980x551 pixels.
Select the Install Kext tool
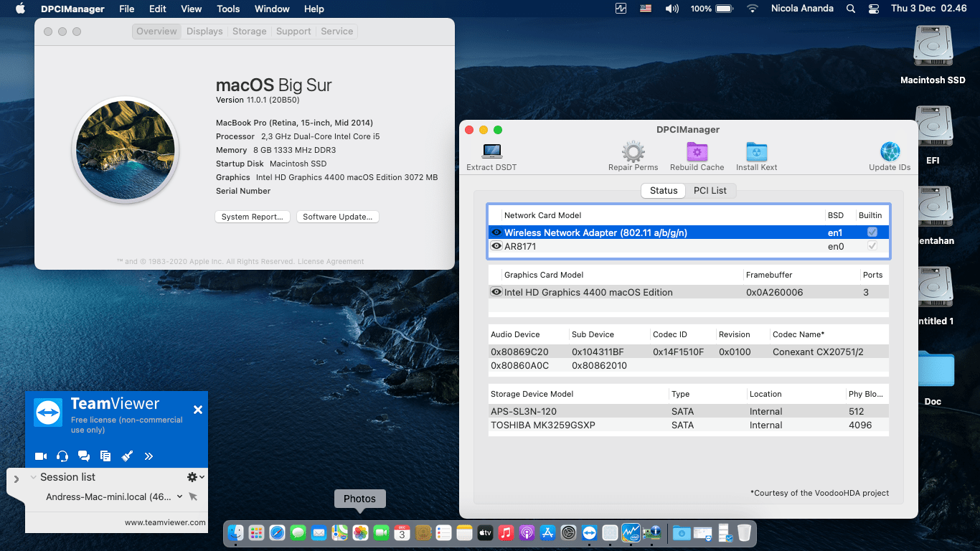[756, 151]
